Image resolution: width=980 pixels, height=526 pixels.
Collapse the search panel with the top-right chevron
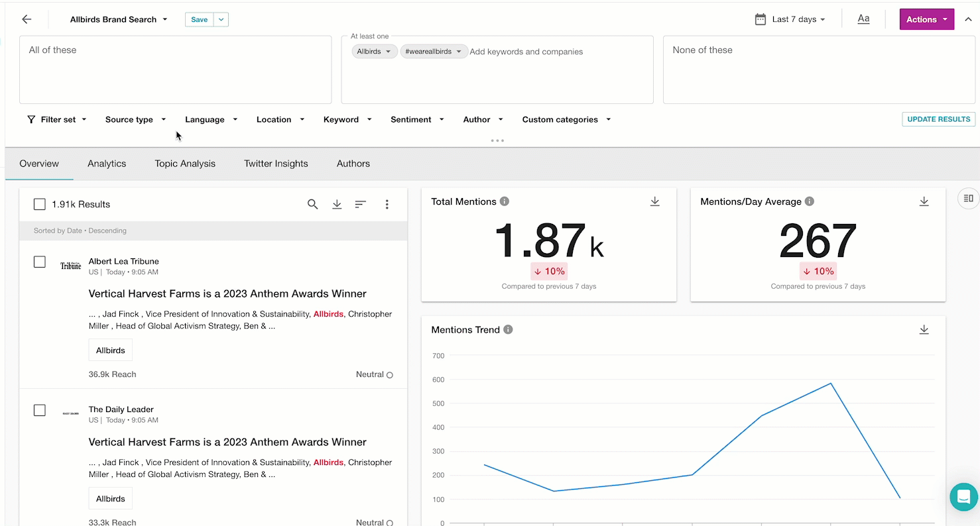(x=968, y=19)
